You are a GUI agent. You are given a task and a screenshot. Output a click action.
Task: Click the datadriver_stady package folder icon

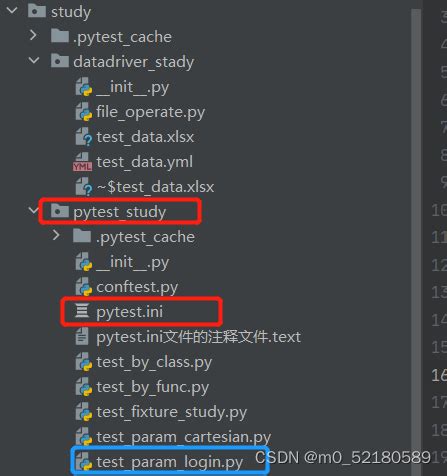click(x=60, y=61)
